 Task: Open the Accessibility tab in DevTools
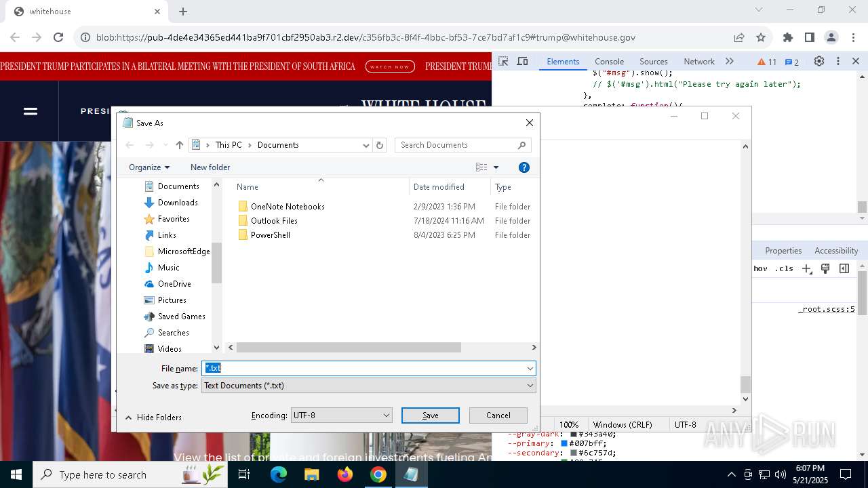[836, 251]
